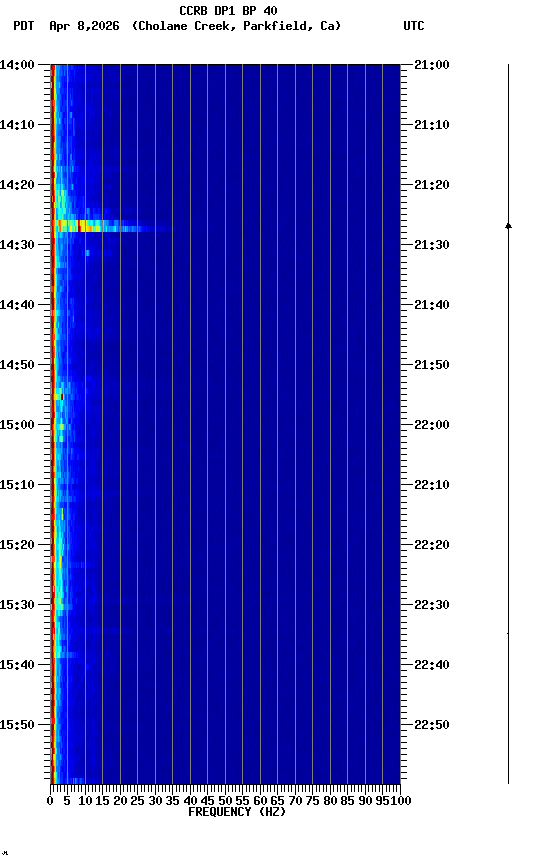Click the '22:00' UTC time label
Screen dimensions: 552x864
coord(432,425)
